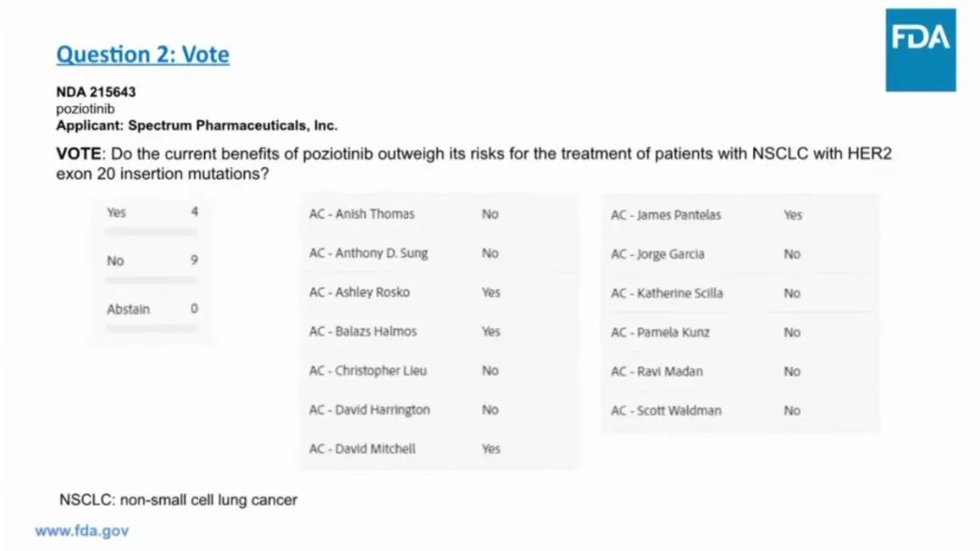Click the Balazs Halmos vote entry
Screen dimensions: 980x551
pos(439,331)
